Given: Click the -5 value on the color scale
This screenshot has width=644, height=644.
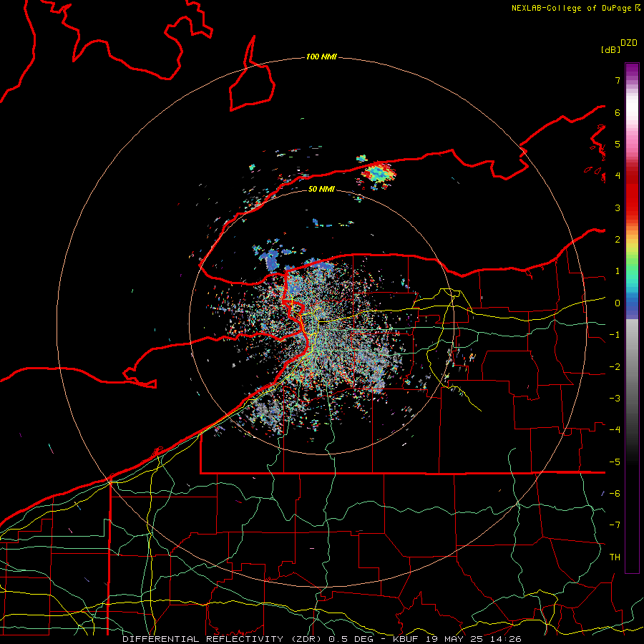Looking at the screenshot, I should click(615, 462).
